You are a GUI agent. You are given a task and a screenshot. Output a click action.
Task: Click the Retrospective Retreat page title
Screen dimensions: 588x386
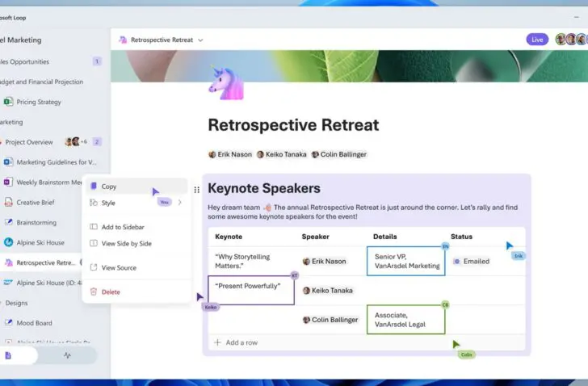pyautogui.click(x=293, y=125)
